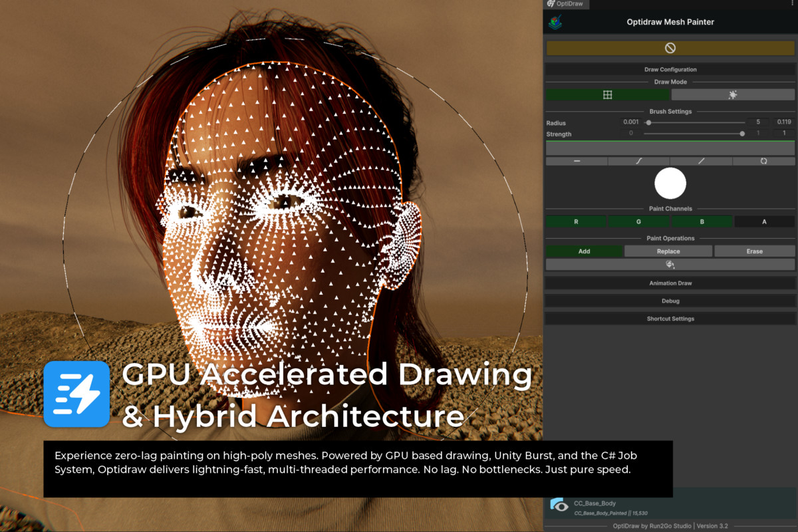Enable the A paint channel
Image resolution: width=798 pixels, height=532 pixels.
[x=764, y=221]
